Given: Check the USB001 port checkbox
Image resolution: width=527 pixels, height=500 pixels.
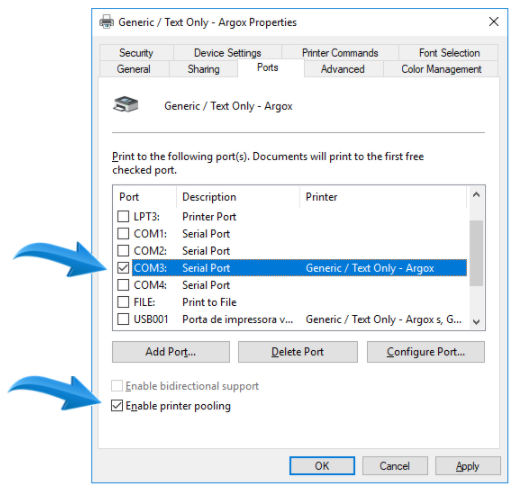Looking at the screenshot, I should pyautogui.click(x=123, y=319).
